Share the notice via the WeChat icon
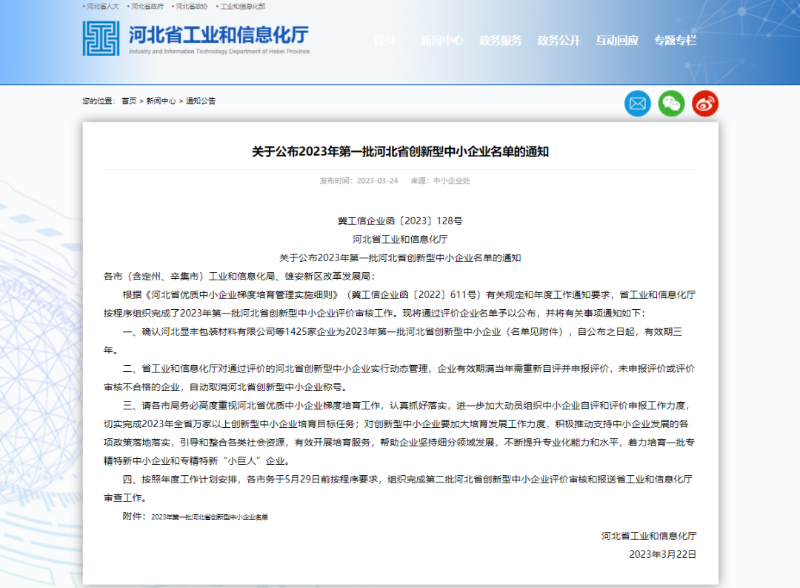The height and width of the screenshot is (588, 800). click(672, 103)
